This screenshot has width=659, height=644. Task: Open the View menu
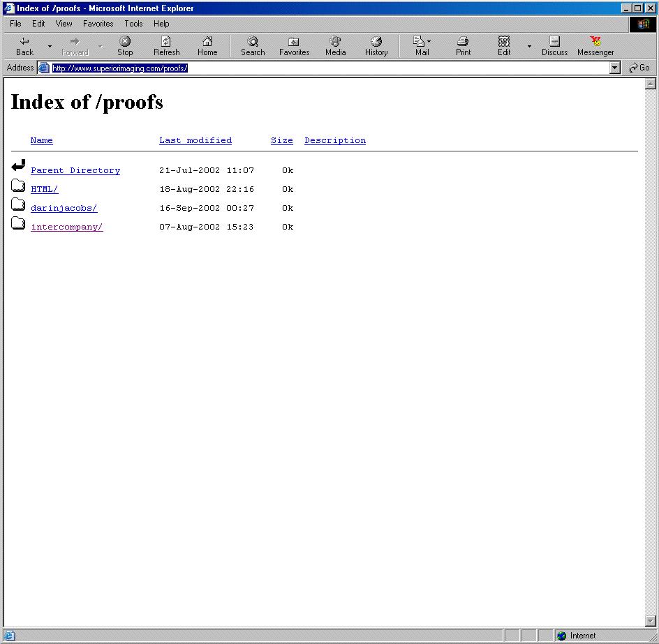(64, 24)
